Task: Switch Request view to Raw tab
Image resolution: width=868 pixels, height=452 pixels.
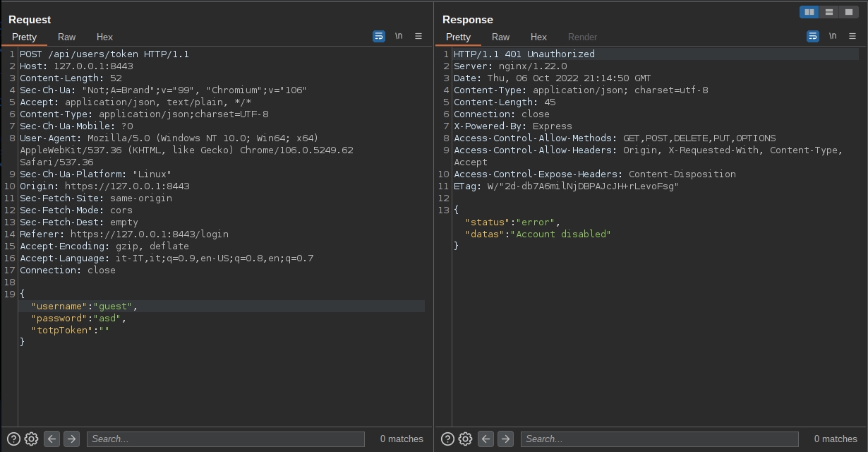Action: [66, 37]
